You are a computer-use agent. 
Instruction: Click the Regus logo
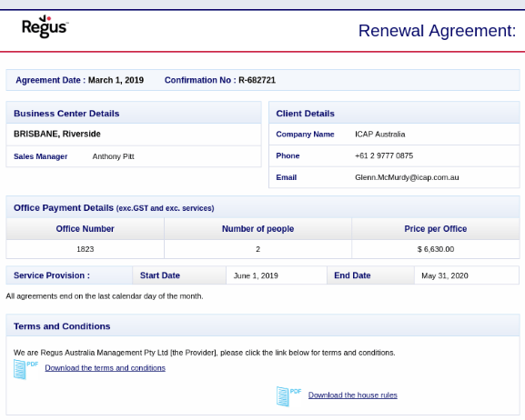(x=45, y=26)
